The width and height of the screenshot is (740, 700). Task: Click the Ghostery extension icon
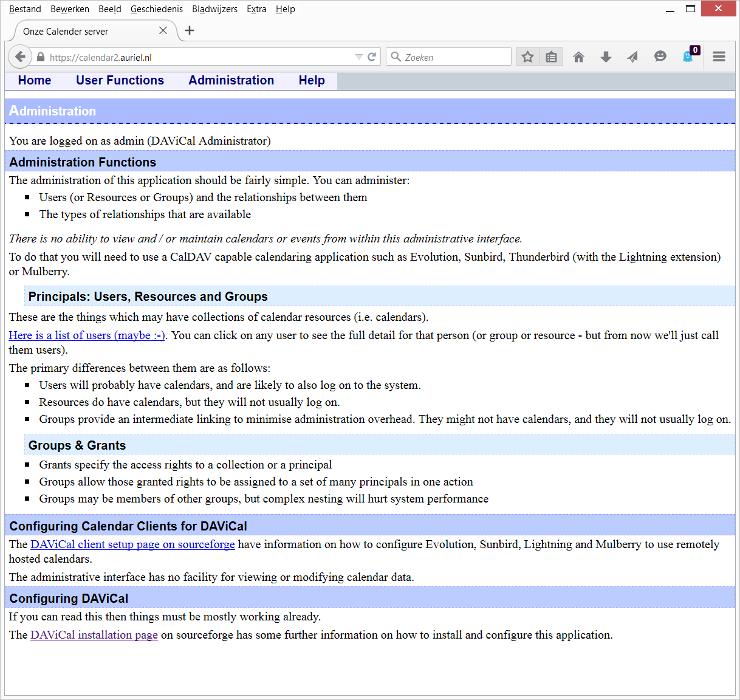pyautogui.click(x=688, y=57)
